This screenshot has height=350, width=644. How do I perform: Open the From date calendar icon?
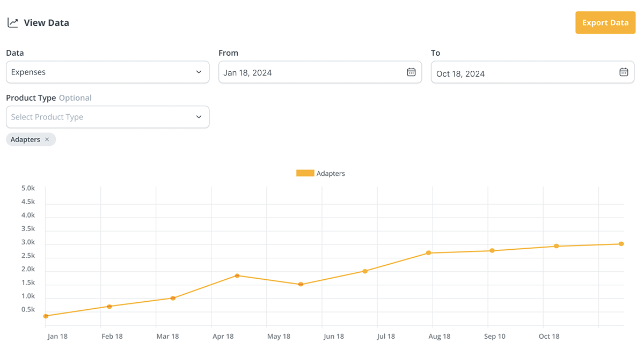411,72
